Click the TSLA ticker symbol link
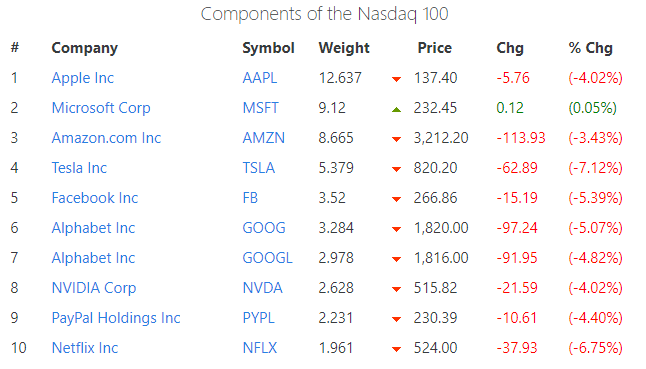Image resolution: width=646 pixels, height=369 pixels. pyautogui.click(x=258, y=168)
